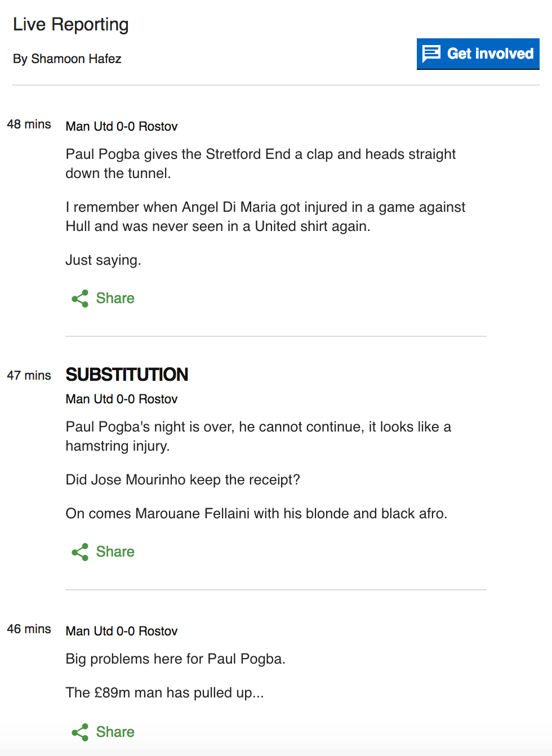The height and width of the screenshot is (756, 552).
Task: Click the Get involved button
Action: (x=478, y=54)
